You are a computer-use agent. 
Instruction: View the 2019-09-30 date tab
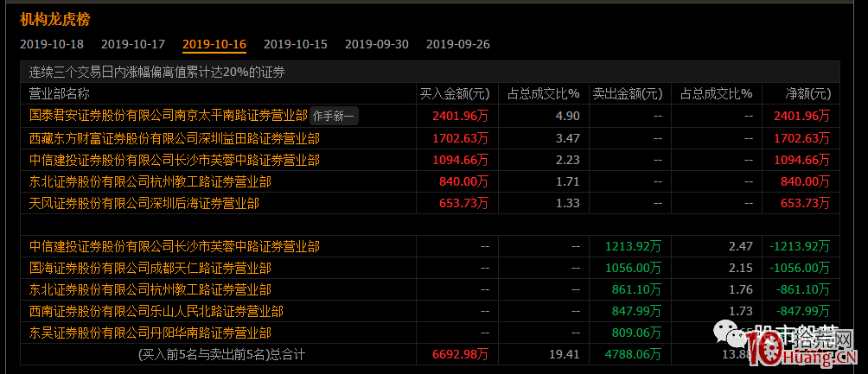(376, 44)
